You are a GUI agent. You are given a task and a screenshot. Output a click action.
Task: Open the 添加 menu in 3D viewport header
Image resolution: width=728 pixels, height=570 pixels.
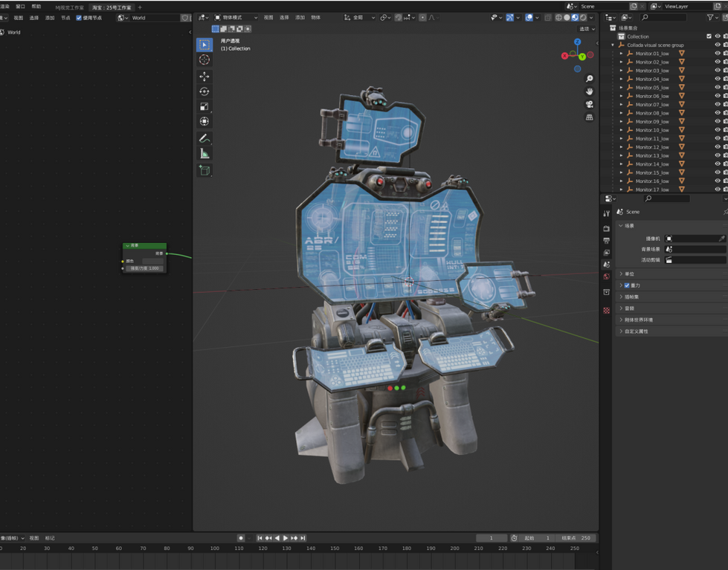[x=300, y=18]
